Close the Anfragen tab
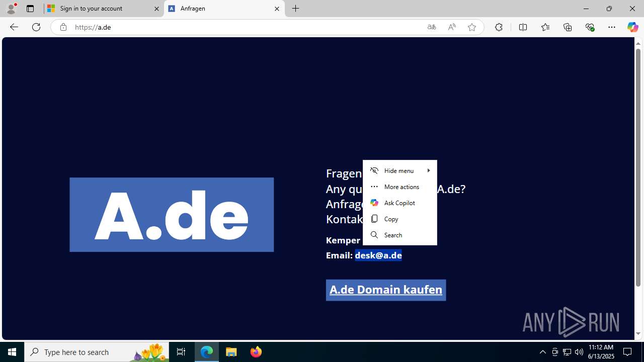The width and height of the screenshot is (644, 362). pos(277,9)
